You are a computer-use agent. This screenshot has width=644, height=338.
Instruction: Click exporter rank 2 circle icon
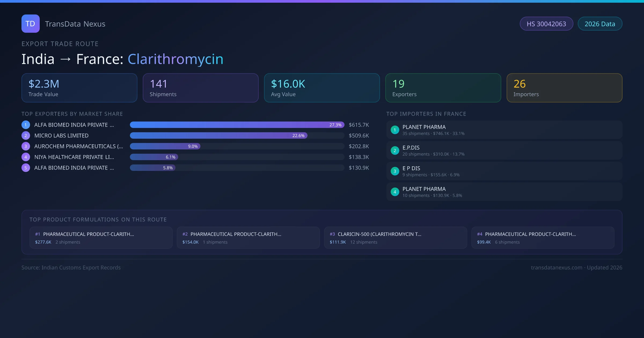[x=26, y=135]
